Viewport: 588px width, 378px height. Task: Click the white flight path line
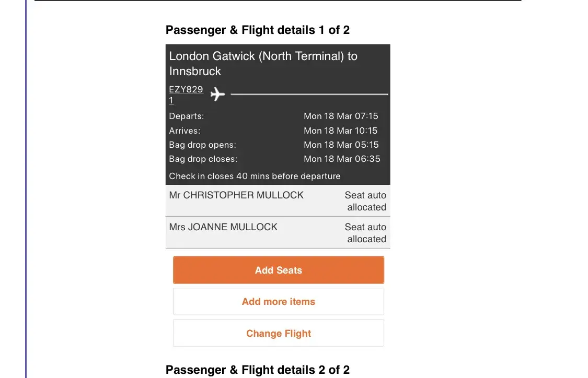pyautogui.click(x=309, y=95)
